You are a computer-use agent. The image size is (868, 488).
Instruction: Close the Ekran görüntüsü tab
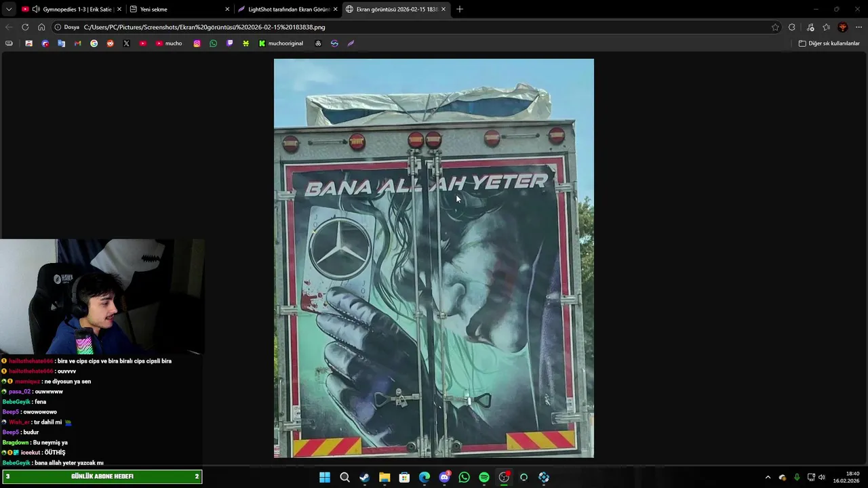tap(443, 9)
